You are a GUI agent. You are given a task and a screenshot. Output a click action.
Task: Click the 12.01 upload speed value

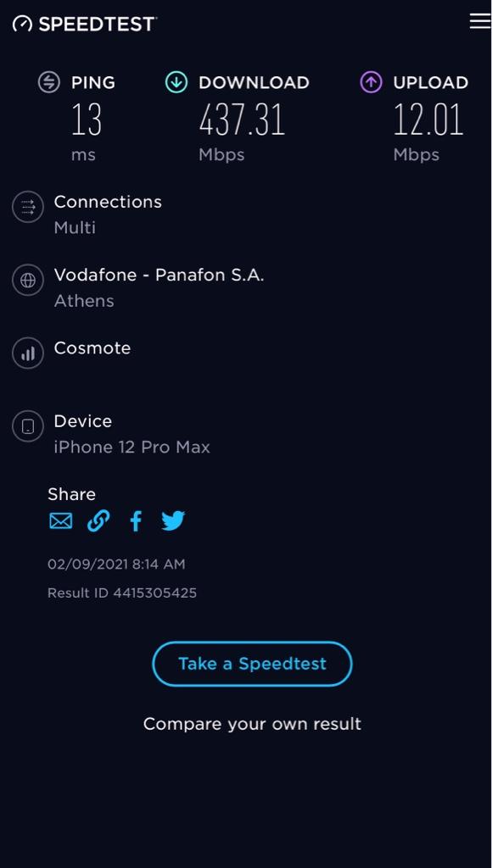coord(428,120)
